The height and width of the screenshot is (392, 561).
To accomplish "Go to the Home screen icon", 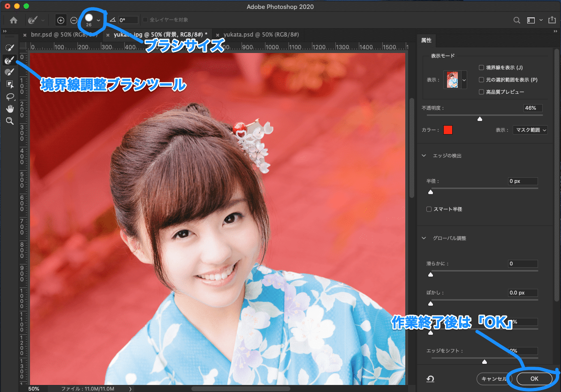I will [14, 20].
